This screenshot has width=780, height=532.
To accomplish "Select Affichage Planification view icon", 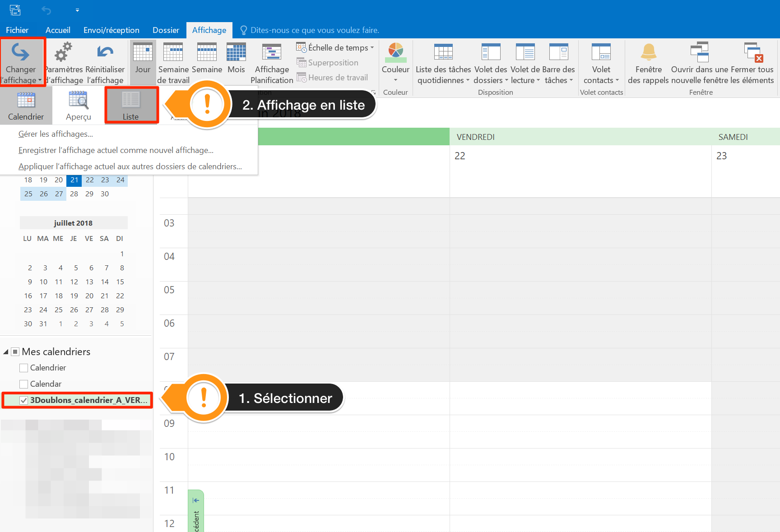I will point(272,53).
